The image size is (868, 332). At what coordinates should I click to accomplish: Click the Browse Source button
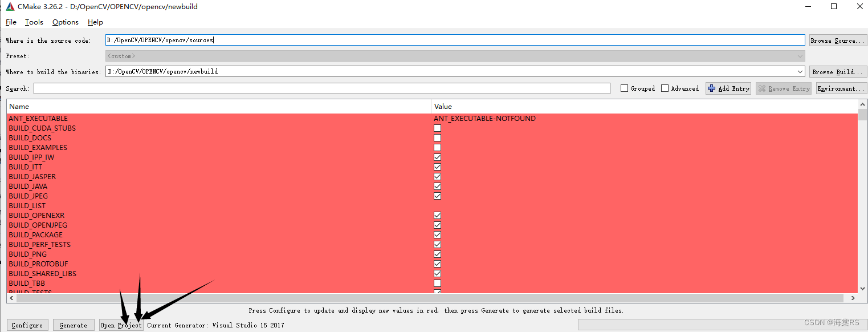click(x=838, y=41)
